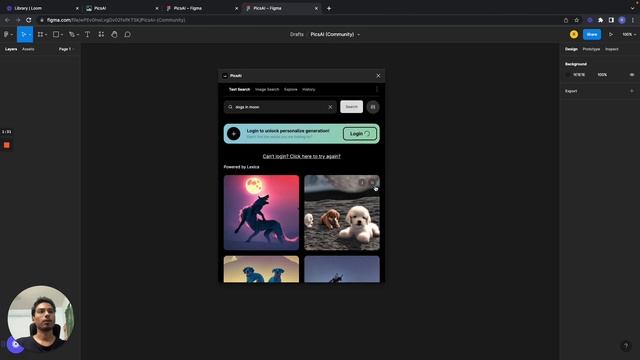Screen dimensions: 640x360
Task: Open the browser side panel icon
Action: pos(611,20)
